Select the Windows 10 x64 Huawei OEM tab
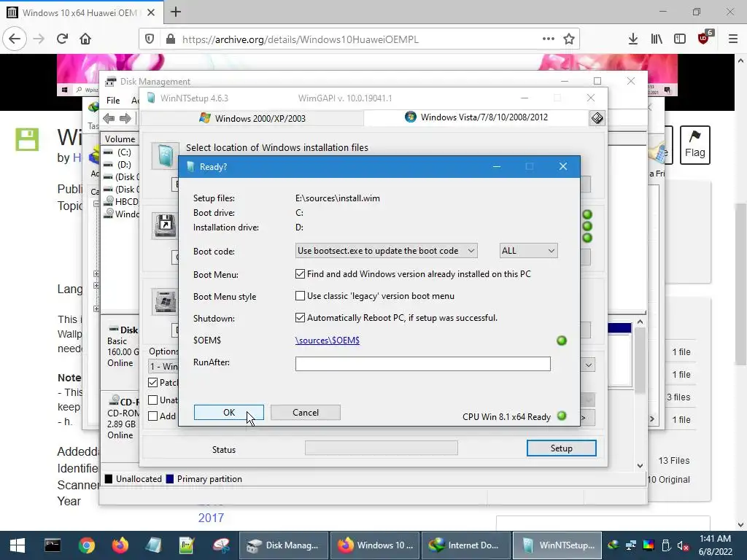The image size is (747, 560). 81,12
